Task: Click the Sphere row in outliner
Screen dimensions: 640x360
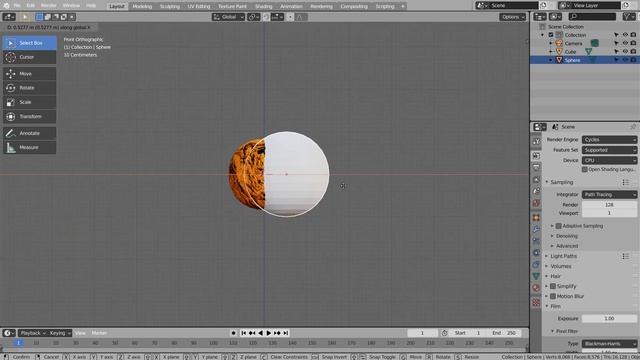Action: coord(584,60)
